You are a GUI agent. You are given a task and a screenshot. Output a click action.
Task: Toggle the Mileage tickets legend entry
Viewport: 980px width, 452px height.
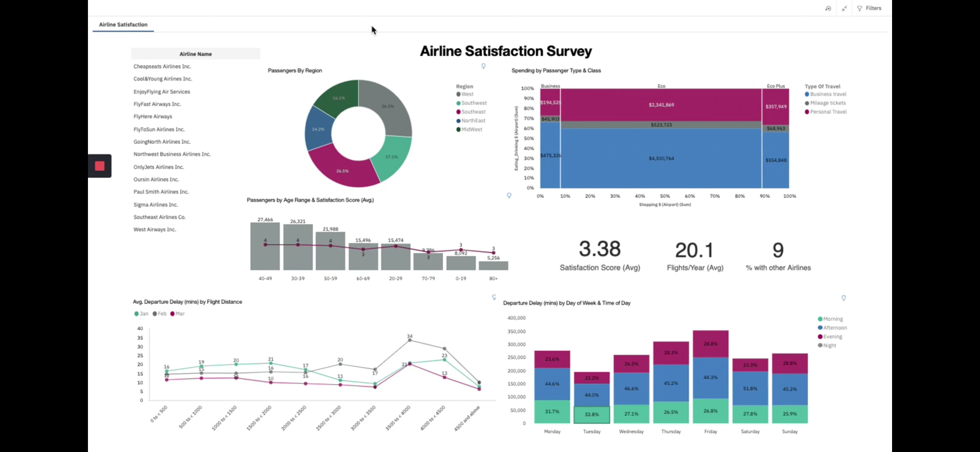click(x=825, y=103)
